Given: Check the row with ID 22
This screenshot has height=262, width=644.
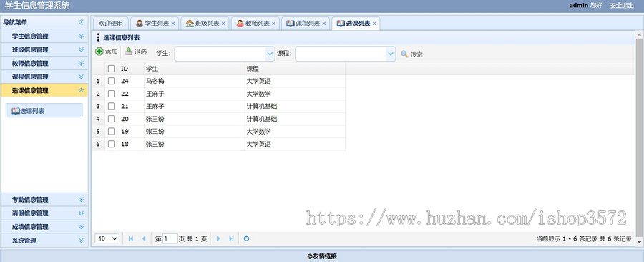Looking at the screenshot, I should pyautogui.click(x=112, y=94).
